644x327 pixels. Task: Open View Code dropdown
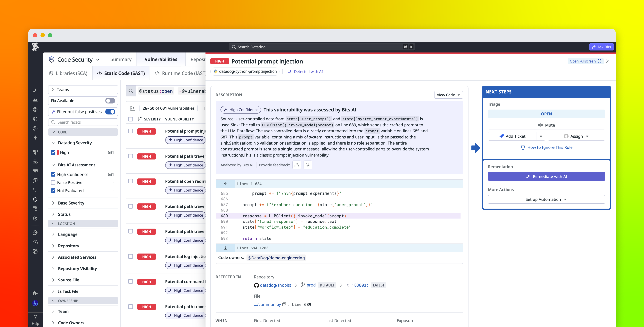(448, 95)
